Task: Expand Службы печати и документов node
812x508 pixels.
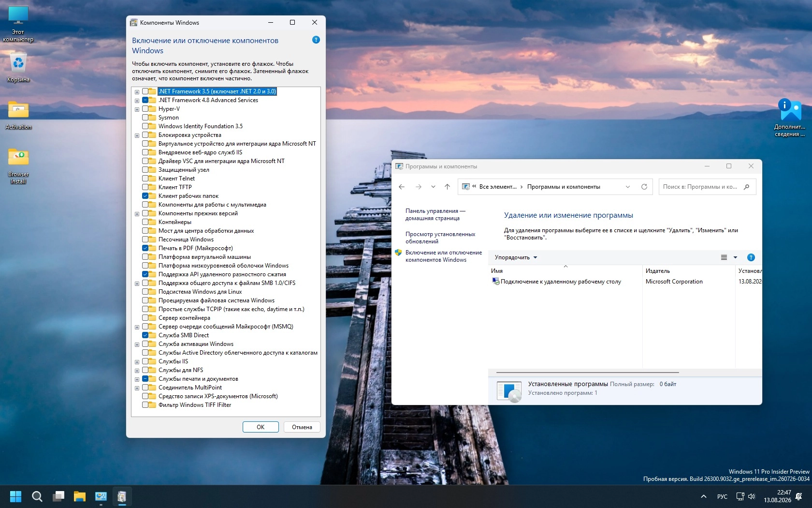Action: click(x=137, y=379)
